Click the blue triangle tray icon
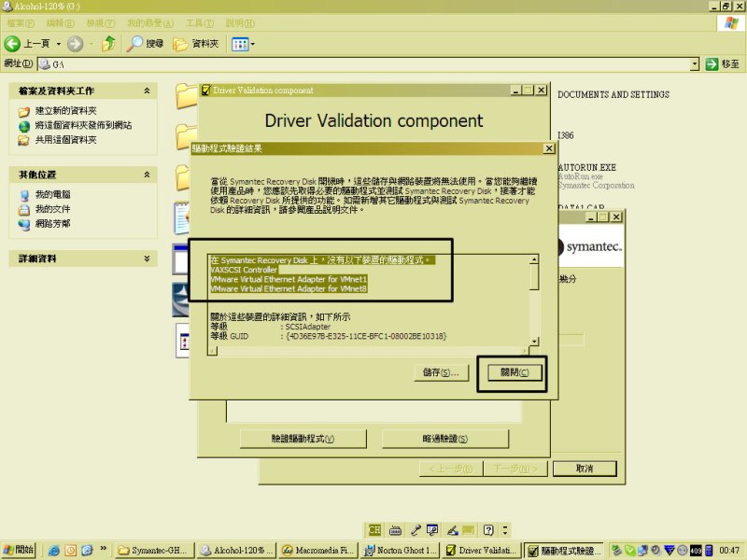 [x=669, y=551]
